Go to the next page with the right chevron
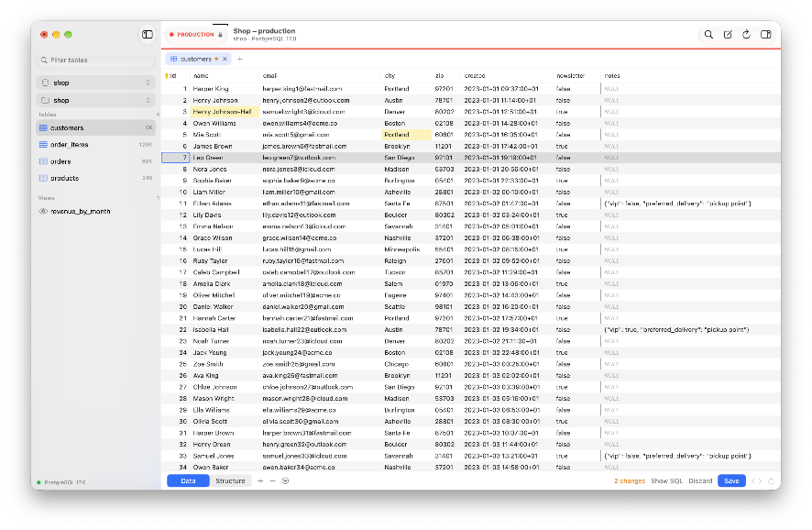This screenshot has height=530, width=812. point(760,480)
